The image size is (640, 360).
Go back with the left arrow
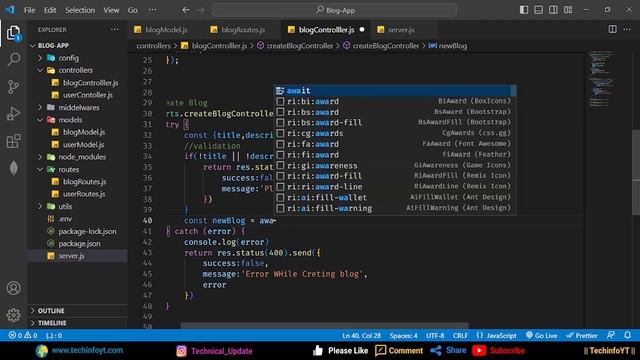coord(186,10)
